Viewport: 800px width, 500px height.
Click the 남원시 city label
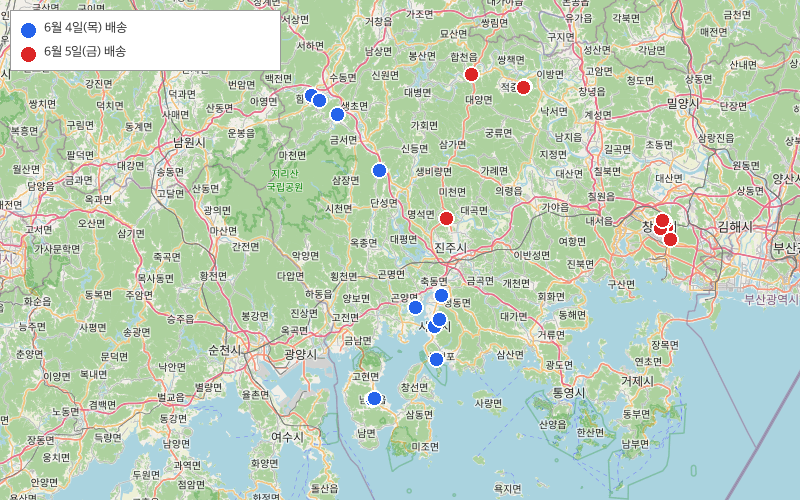[x=189, y=142]
